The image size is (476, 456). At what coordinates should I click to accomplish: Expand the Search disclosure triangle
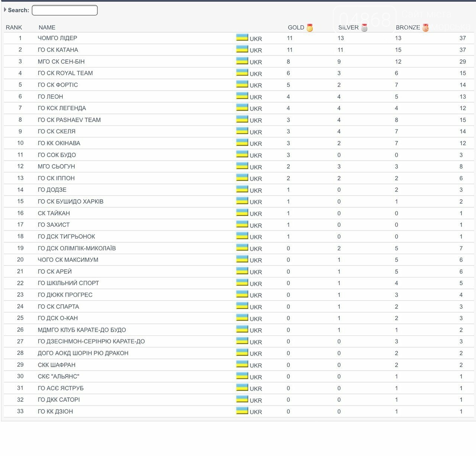[5, 10]
